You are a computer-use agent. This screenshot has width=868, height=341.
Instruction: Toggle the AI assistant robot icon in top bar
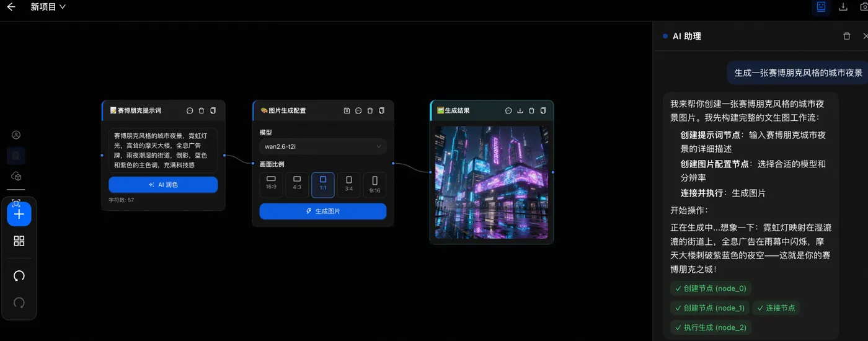click(x=821, y=7)
